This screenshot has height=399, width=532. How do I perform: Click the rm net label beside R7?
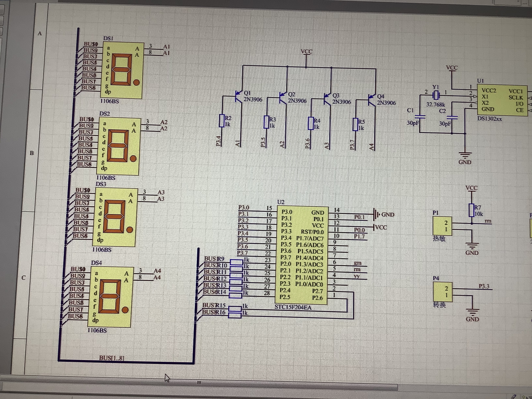(x=488, y=221)
